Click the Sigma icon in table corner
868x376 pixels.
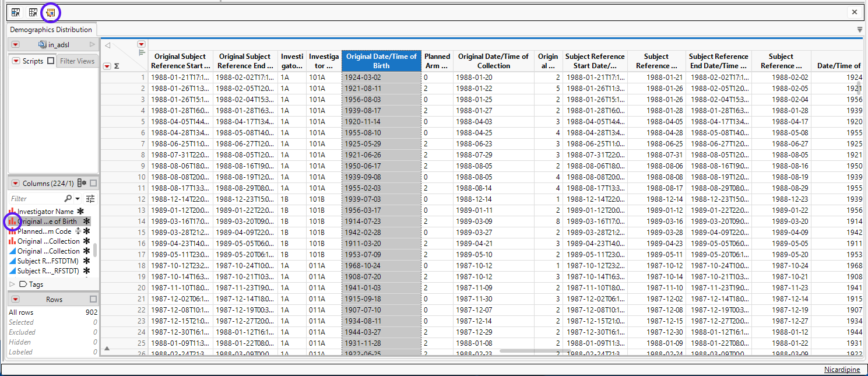click(x=117, y=66)
